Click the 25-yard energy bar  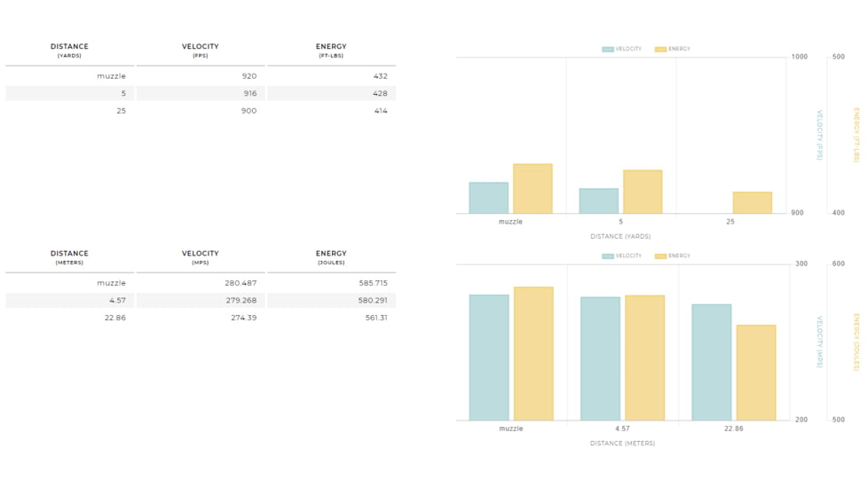752,202
